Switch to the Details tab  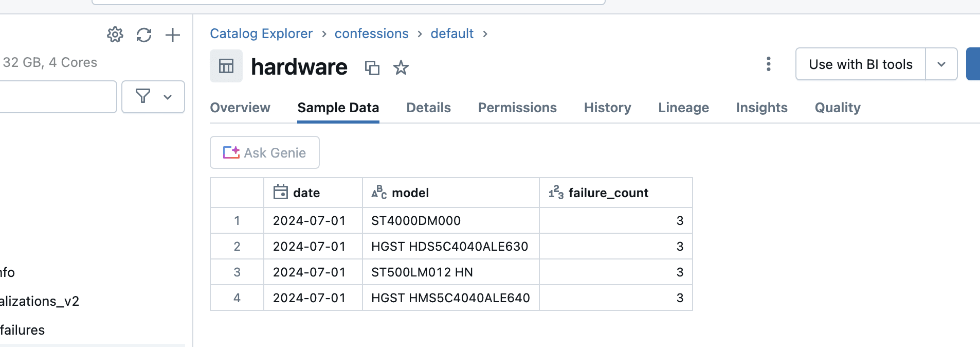[x=429, y=108]
